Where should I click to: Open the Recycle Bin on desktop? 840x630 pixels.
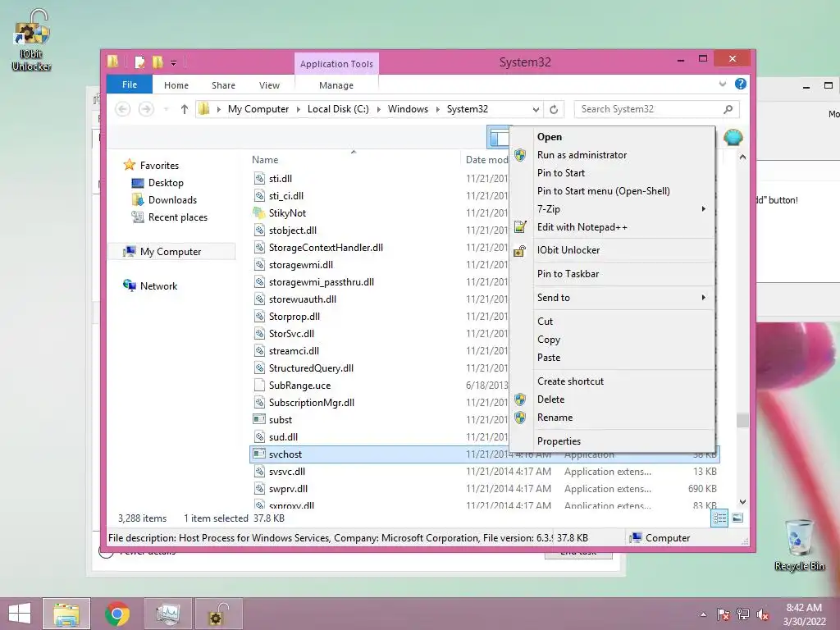point(799,545)
